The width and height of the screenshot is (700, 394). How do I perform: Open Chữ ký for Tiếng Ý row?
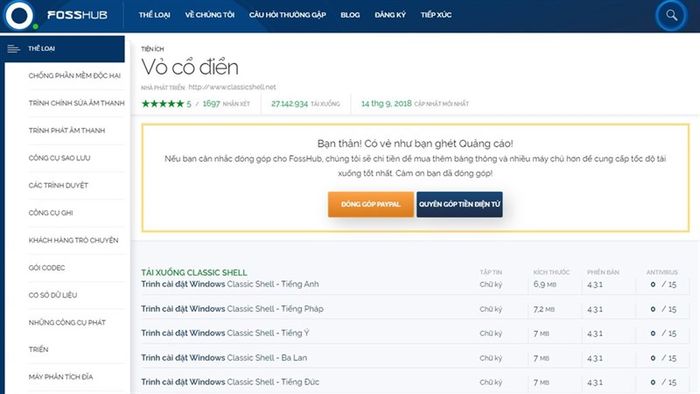(491, 333)
